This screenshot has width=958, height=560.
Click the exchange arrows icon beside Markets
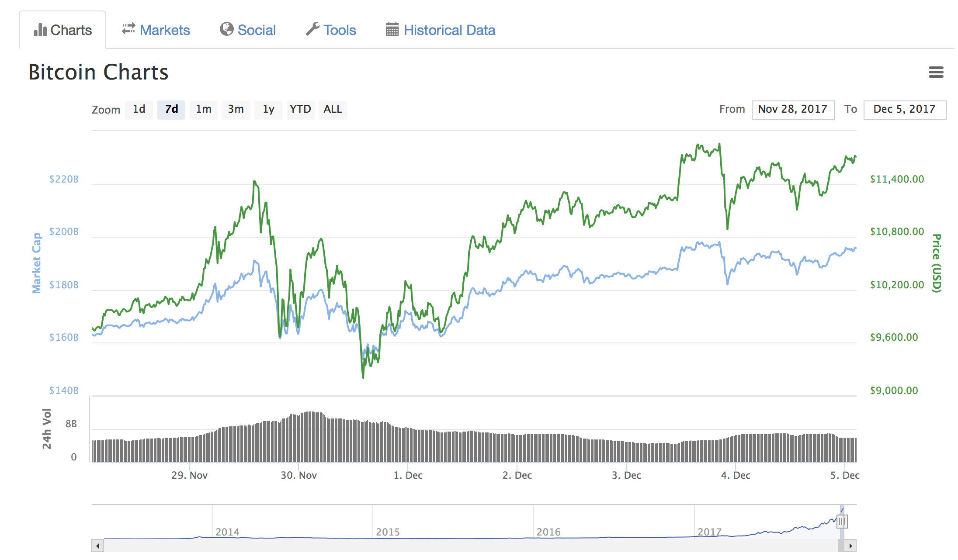coord(128,29)
